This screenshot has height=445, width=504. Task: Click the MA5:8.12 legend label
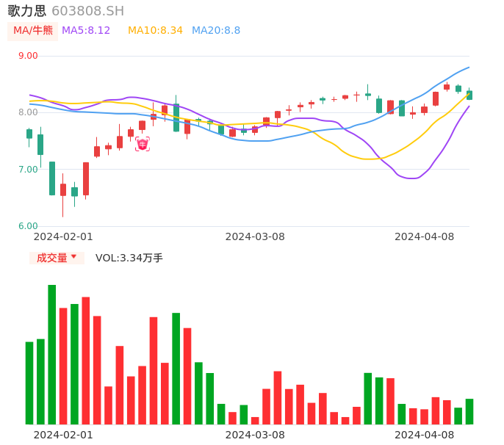coord(86,31)
